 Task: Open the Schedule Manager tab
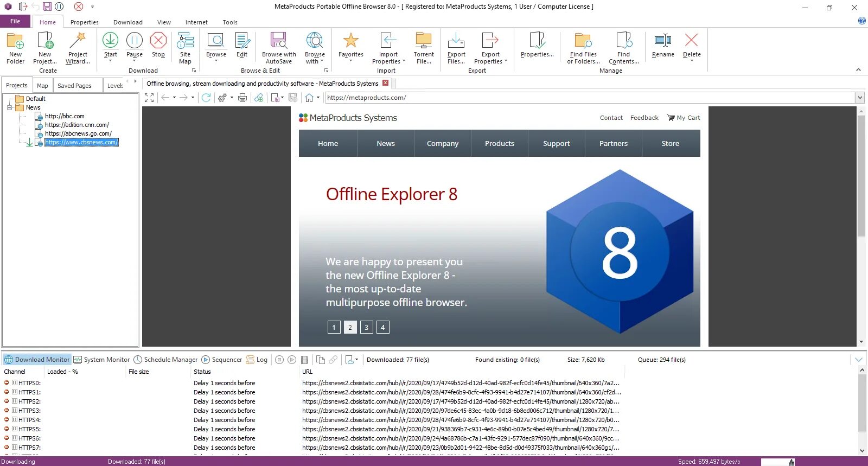(x=165, y=360)
